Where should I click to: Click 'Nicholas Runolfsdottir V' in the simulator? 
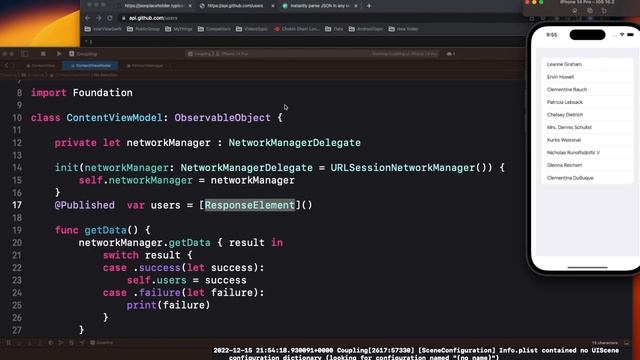(x=587, y=153)
